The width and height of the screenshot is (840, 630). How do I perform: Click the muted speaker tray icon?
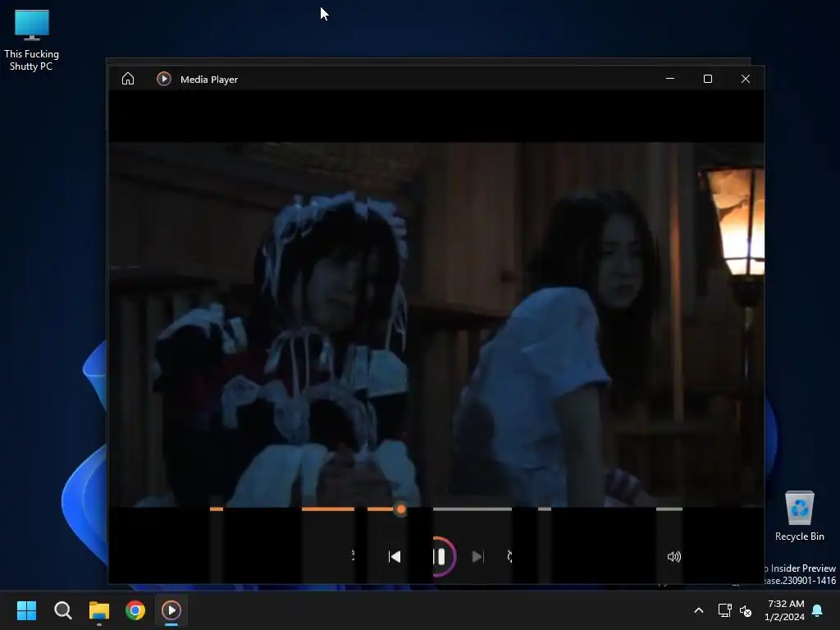[x=745, y=610]
